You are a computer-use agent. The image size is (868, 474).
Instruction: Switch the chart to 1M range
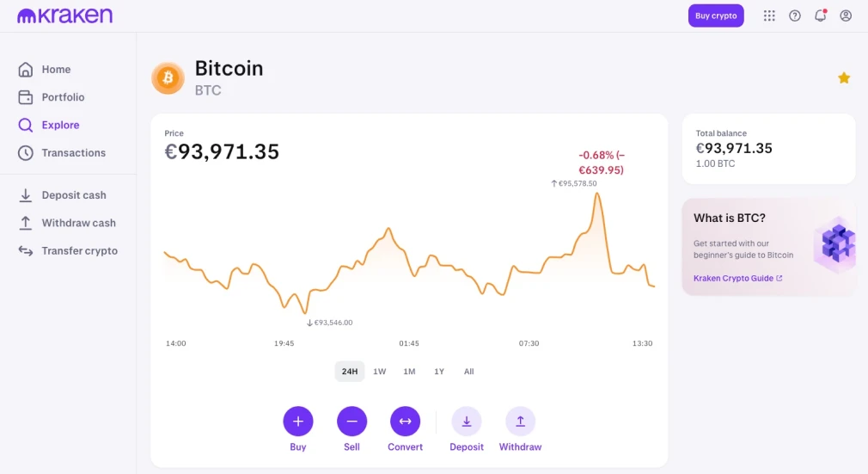(x=409, y=372)
